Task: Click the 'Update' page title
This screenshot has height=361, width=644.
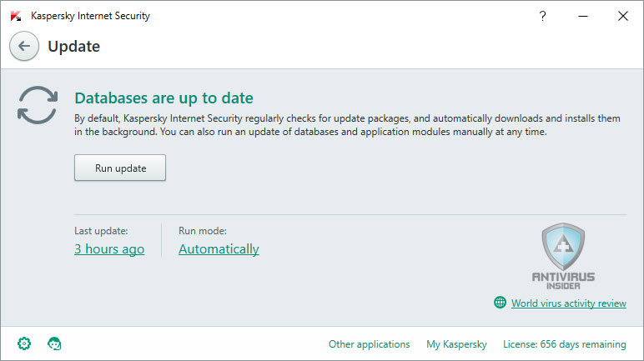Action: pyautogui.click(x=74, y=47)
